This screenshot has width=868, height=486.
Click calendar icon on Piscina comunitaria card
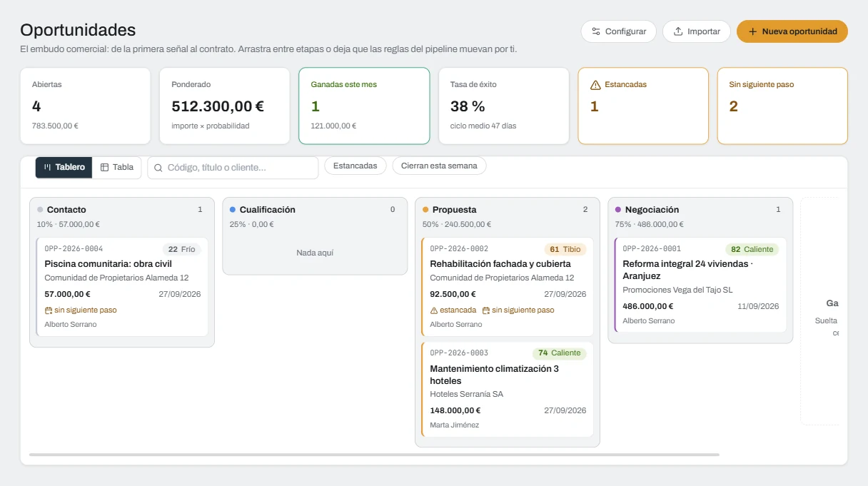click(49, 310)
